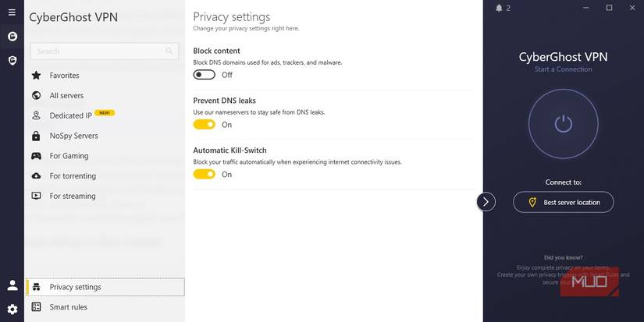Click the shield icon in left rail
This screenshot has width=644, height=322.
click(x=12, y=60)
